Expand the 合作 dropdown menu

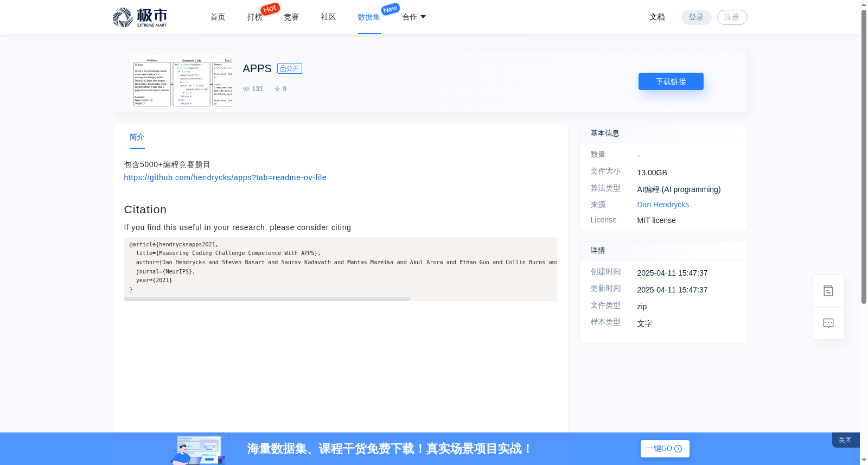[414, 17]
